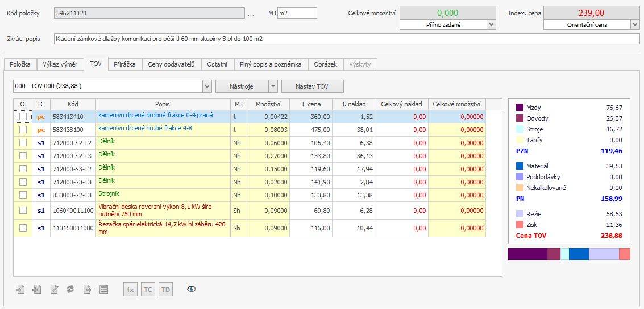Open the Nástroje dropdown arrow
Screen dimensions: 644x309
coord(273,86)
